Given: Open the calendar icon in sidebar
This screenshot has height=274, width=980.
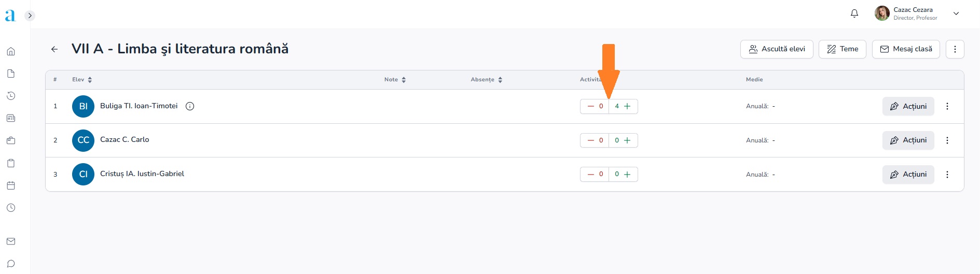Looking at the screenshot, I should click(11, 185).
